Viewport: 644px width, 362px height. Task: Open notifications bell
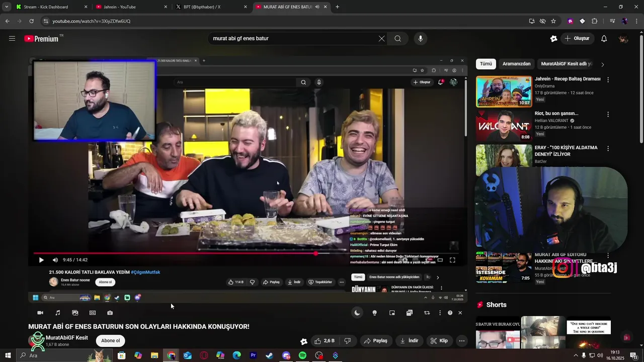604,39
